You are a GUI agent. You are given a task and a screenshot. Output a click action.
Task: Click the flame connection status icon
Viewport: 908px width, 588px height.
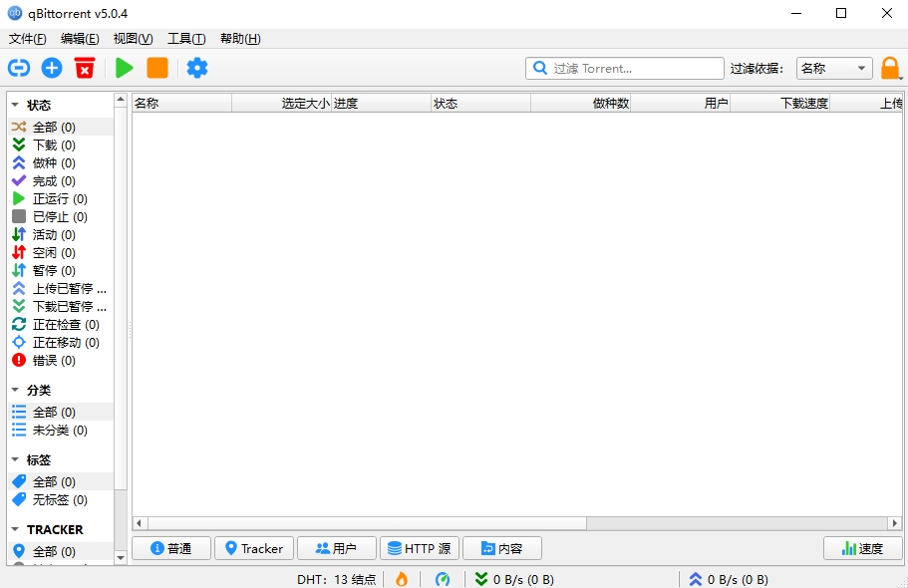(x=402, y=579)
